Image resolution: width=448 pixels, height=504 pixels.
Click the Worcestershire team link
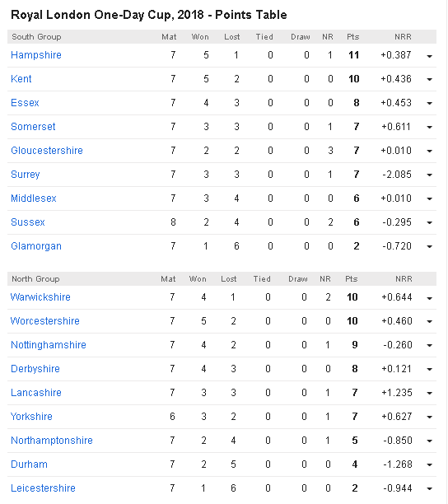click(45, 321)
